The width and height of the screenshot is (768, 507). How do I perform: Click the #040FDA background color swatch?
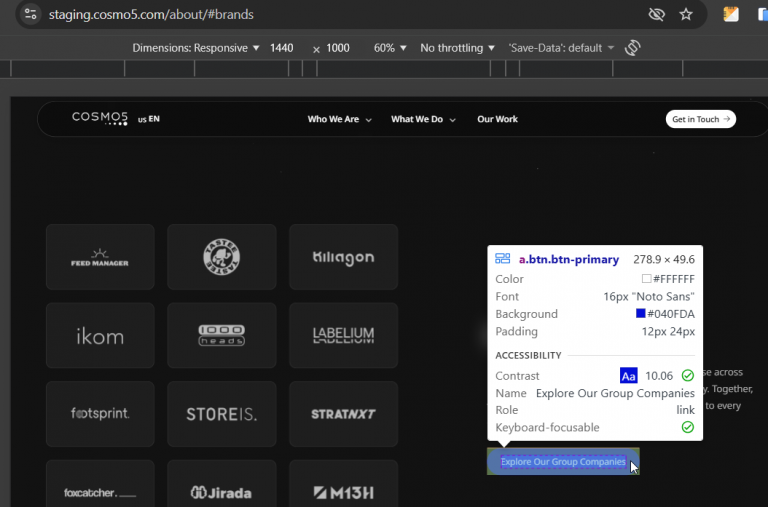click(x=640, y=313)
